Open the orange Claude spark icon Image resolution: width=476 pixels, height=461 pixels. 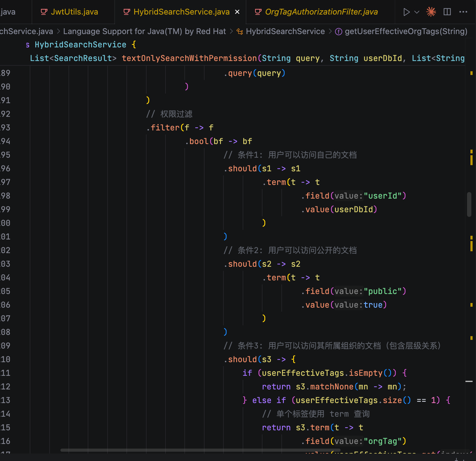coord(431,12)
